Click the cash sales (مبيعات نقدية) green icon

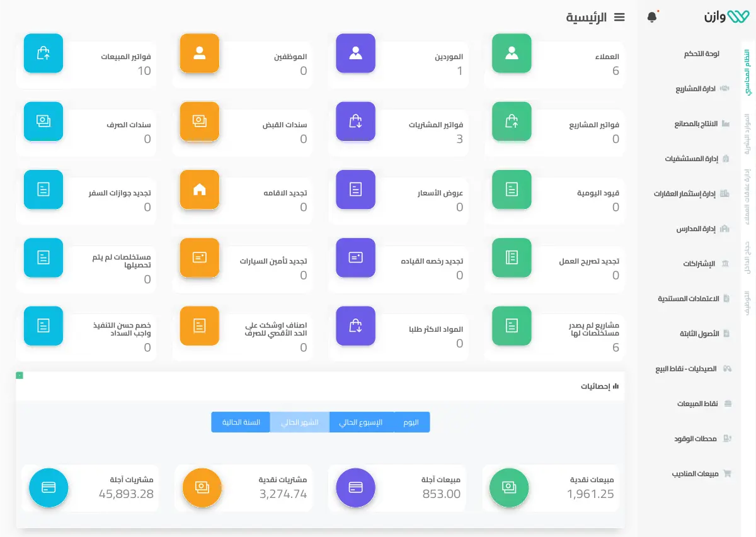[x=509, y=487]
